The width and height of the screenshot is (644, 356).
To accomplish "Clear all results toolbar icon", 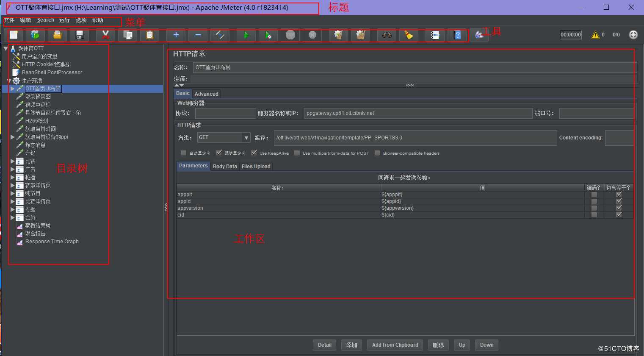I will point(360,35).
